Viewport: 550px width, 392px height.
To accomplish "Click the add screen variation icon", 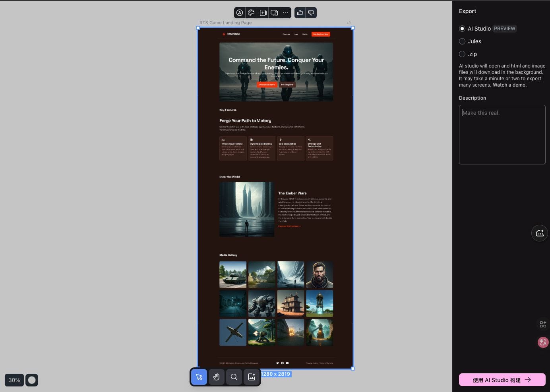I will (263, 13).
